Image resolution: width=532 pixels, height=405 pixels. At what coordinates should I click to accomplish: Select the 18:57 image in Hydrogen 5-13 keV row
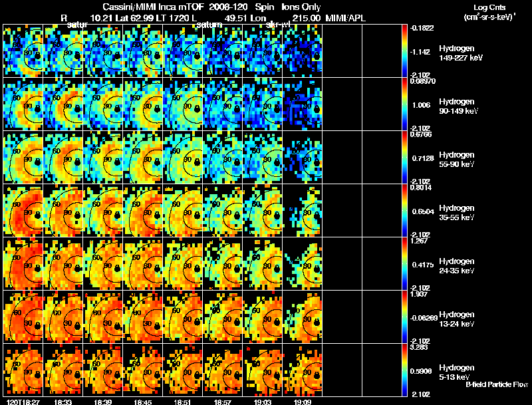tap(223, 370)
